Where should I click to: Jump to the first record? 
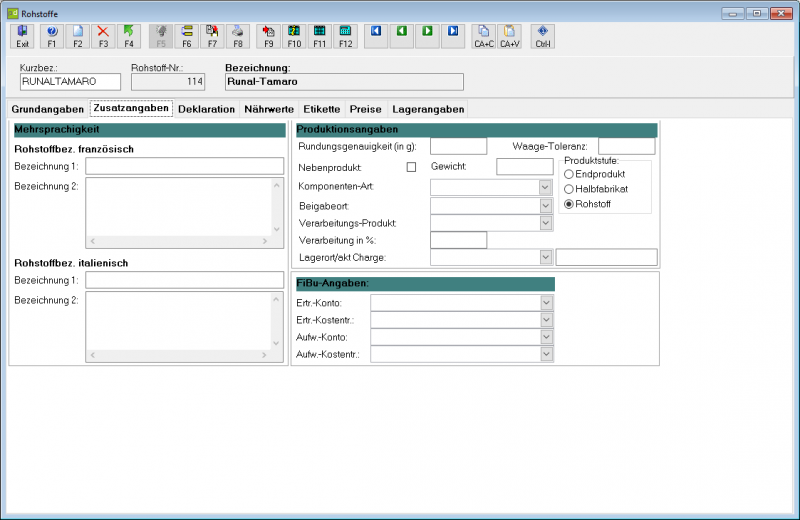(376, 37)
